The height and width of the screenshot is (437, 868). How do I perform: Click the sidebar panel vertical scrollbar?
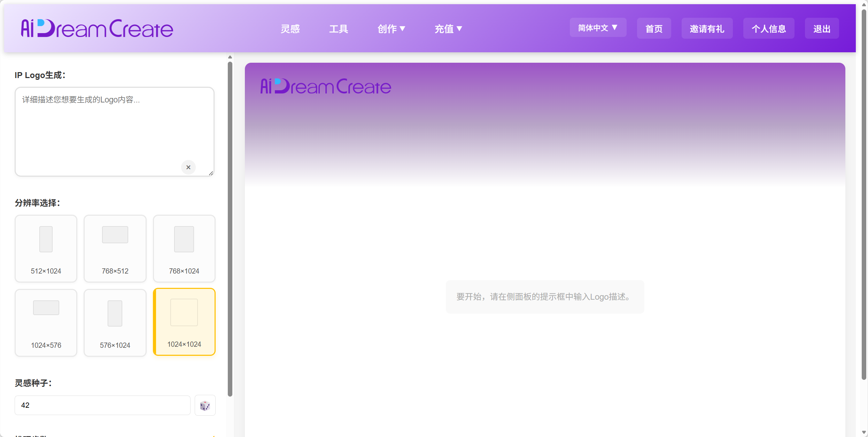[230, 229]
